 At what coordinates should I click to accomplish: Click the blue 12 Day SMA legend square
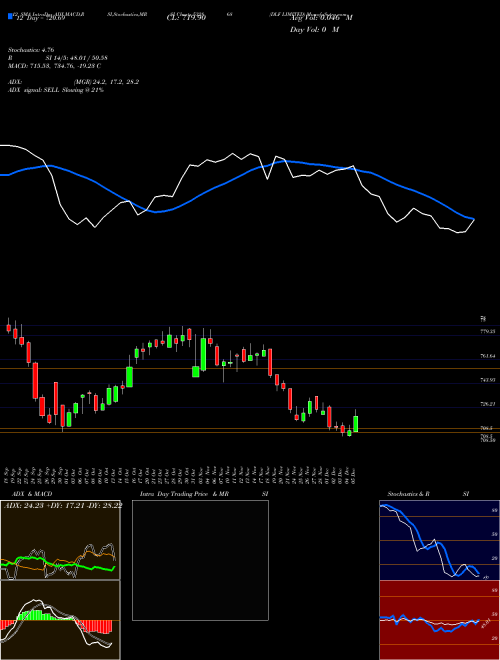(x=10, y=16)
